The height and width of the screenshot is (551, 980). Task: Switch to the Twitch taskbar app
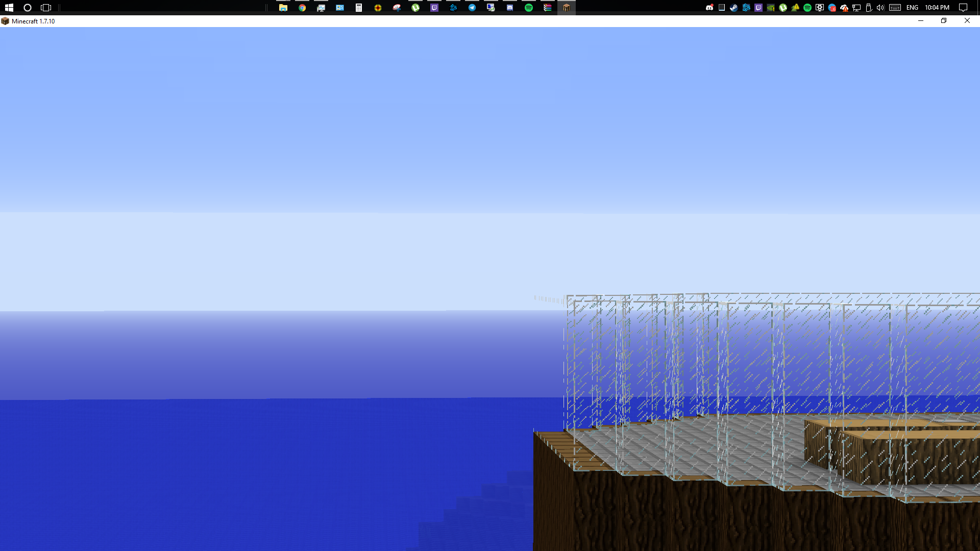434,8
